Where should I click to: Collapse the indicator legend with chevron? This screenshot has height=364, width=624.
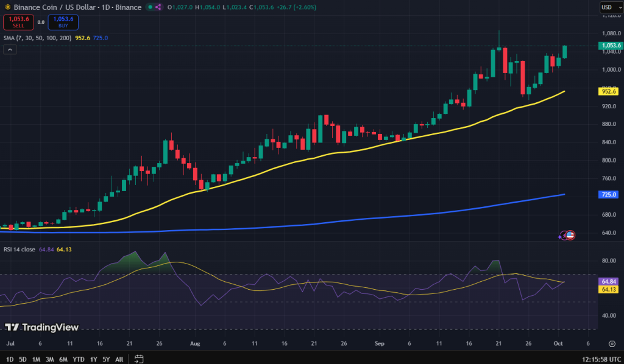click(x=10, y=50)
